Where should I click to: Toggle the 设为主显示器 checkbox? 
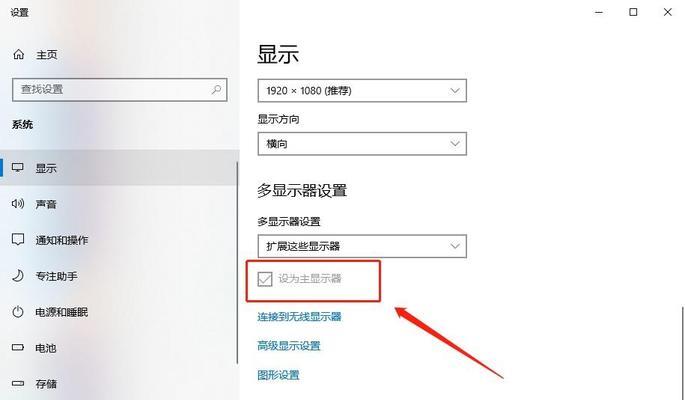click(265, 279)
